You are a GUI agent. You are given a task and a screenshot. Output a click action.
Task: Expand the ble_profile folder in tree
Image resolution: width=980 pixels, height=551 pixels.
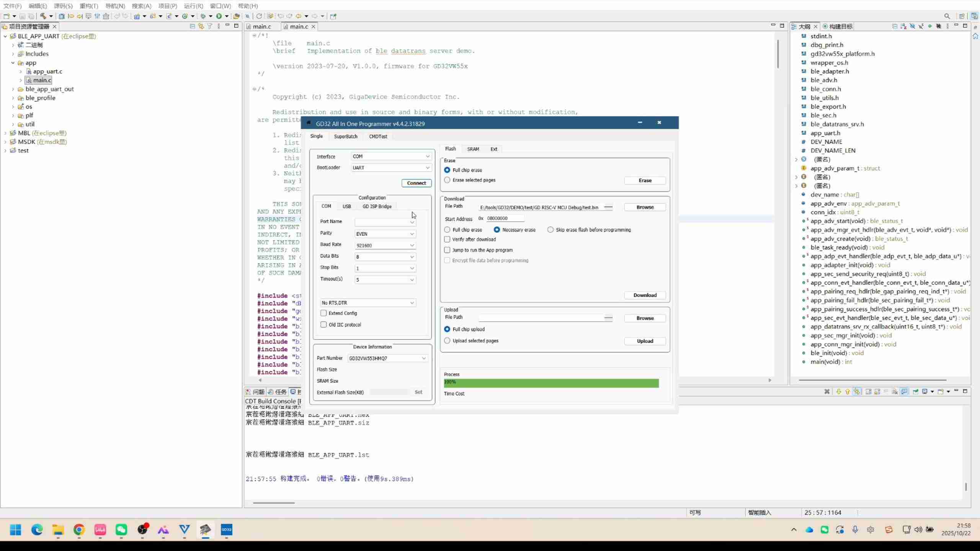click(13, 98)
